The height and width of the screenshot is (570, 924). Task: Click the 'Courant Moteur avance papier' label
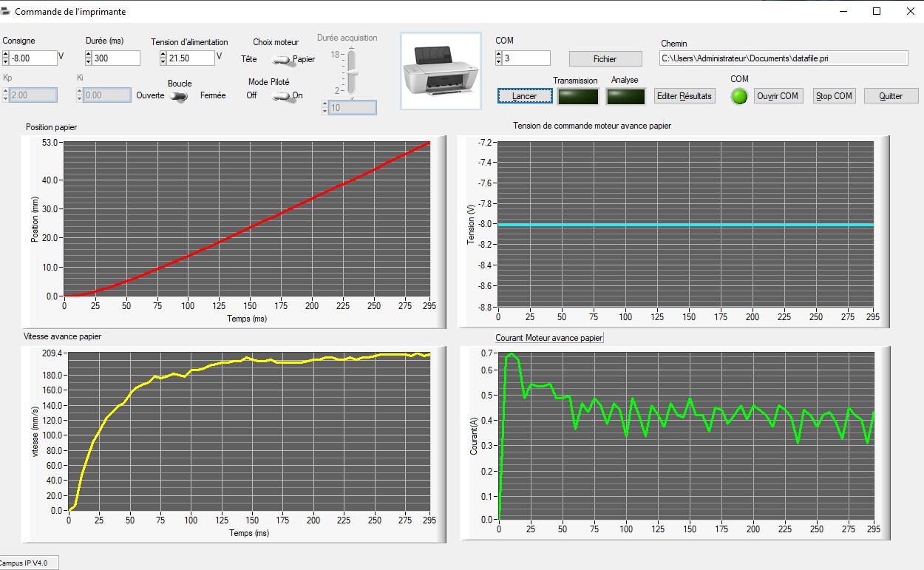coord(549,338)
